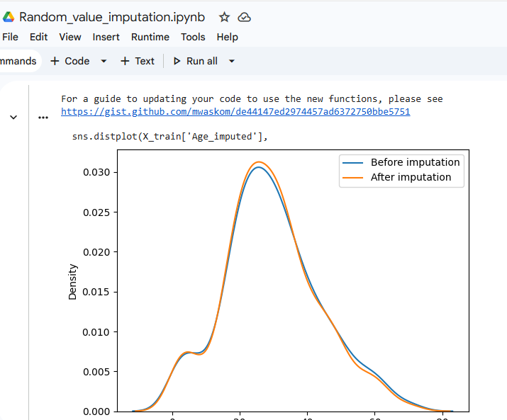
Task: Click the 0.010 y-axis tick label
Action: click(x=96, y=331)
